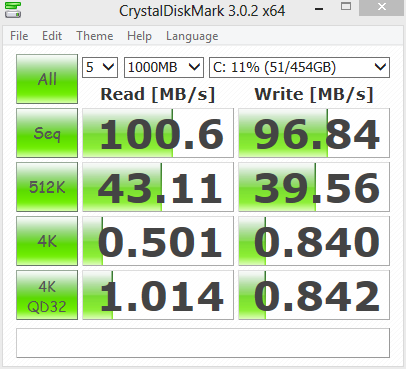406x369 pixels.
Task: Start the 4K benchmark test
Action: pos(47,241)
